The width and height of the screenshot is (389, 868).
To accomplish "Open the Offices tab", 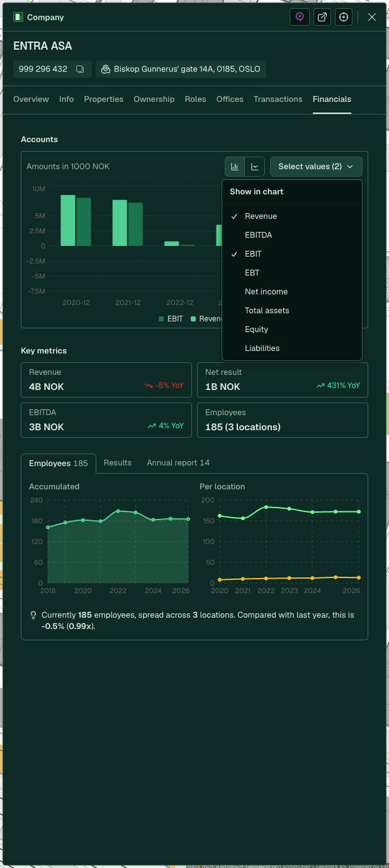I will coord(230,99).
